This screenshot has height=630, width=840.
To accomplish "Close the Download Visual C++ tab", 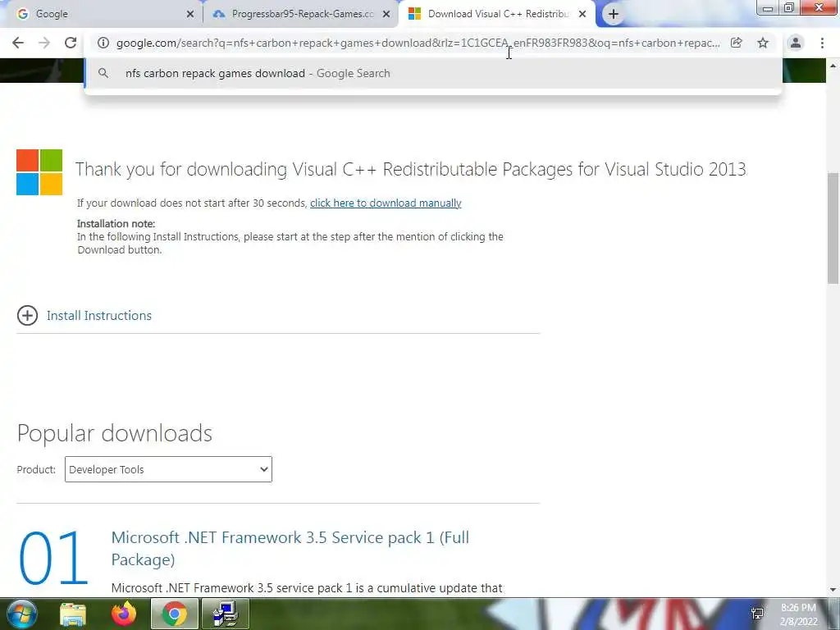I will click(582, 15).
